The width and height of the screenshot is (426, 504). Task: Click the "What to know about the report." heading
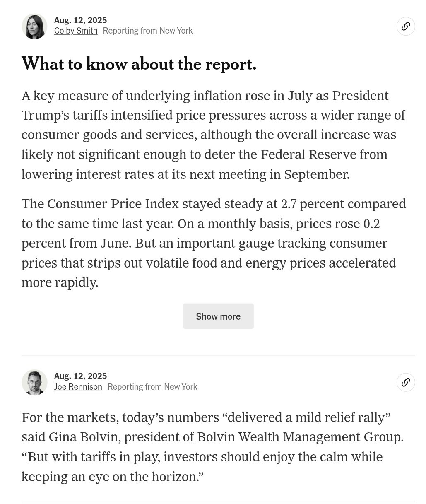click(139, 64)
